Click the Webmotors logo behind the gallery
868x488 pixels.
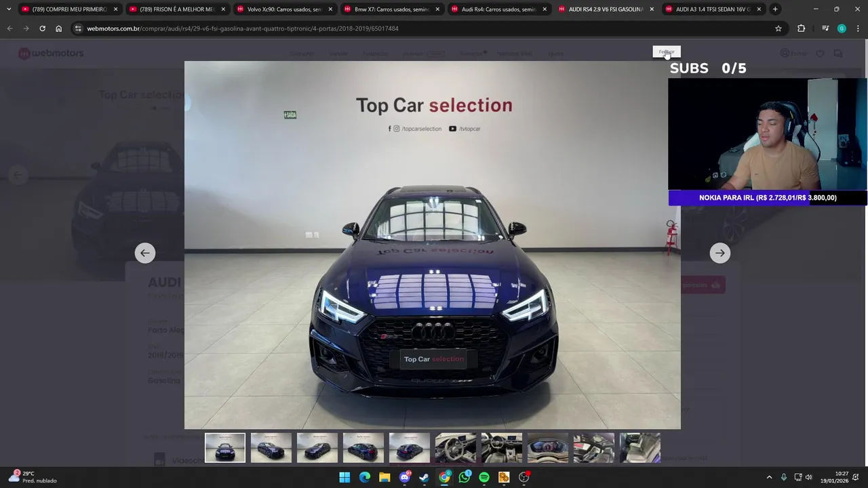51,54
